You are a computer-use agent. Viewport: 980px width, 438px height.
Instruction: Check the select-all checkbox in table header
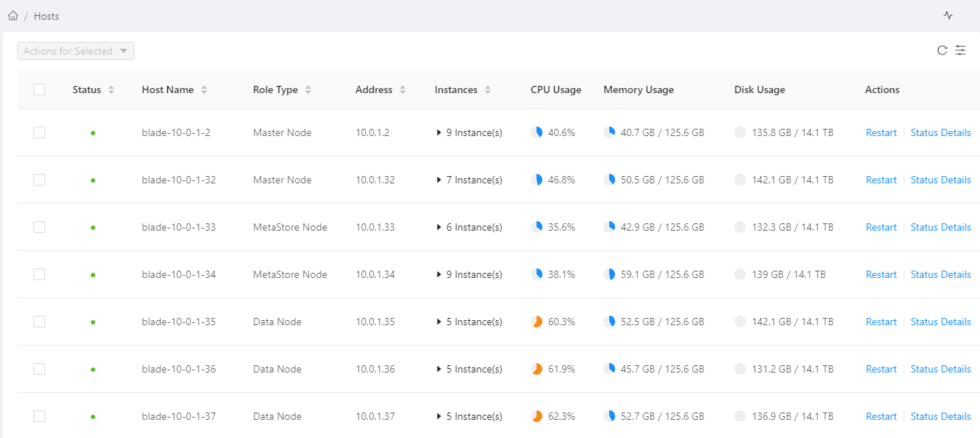coord(39,88)
